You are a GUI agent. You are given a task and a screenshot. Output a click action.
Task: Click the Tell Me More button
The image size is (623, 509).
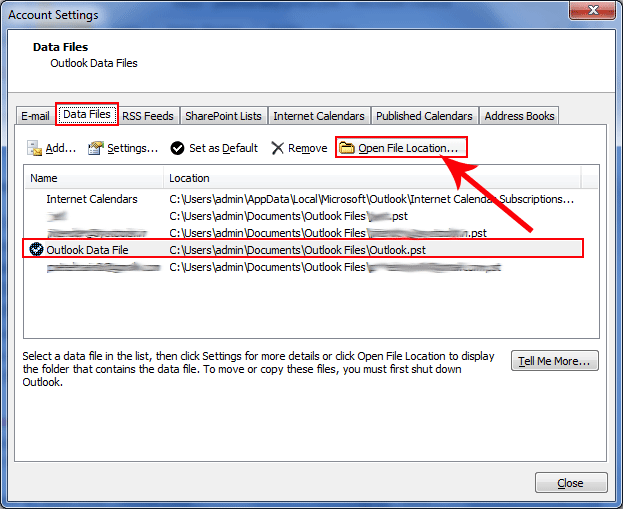pyautogui.click(x=555, y=361)
